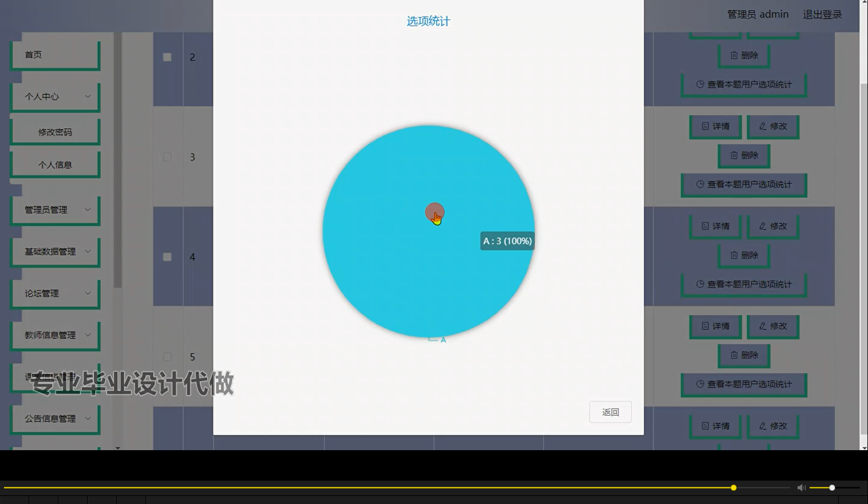The height and width of the screenshot is (504, 868).
Task: Click the 返回 button in the dialog
Action: click(x=610, y=412)
